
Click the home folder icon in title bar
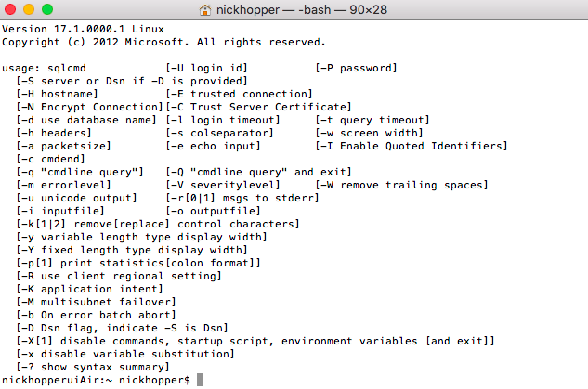coord(204,9)
